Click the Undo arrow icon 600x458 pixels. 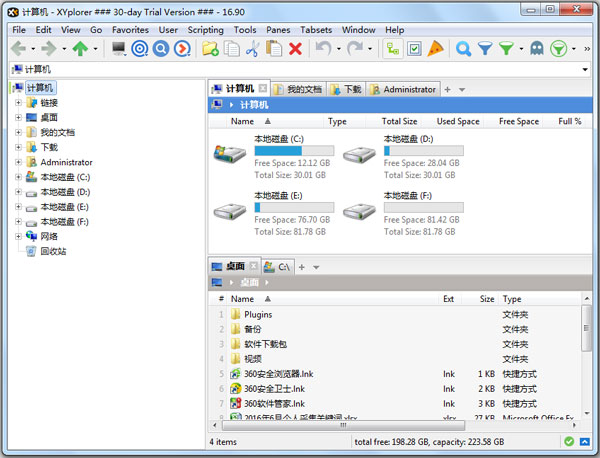[322, 48]
